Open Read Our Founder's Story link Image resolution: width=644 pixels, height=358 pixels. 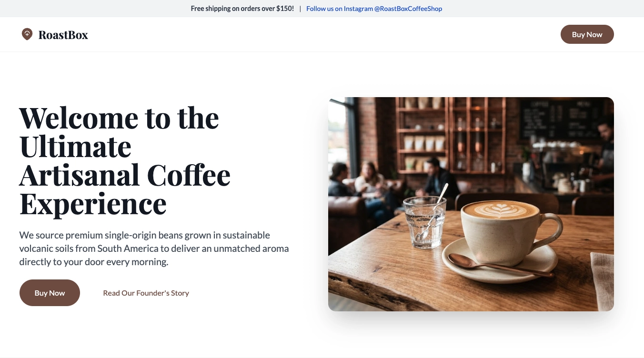146,293
